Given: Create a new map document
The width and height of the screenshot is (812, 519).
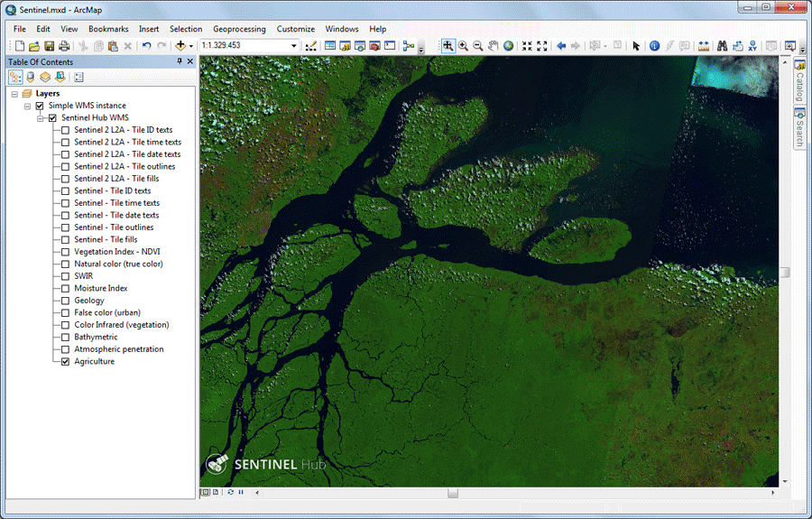Looking at the screenshot, I should point(19,46).
